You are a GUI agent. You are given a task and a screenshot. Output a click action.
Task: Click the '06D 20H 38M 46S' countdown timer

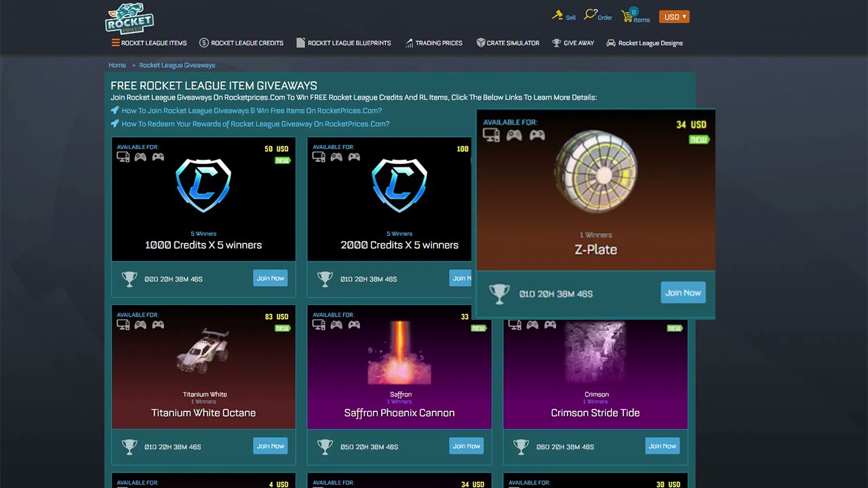pos(565,447)
